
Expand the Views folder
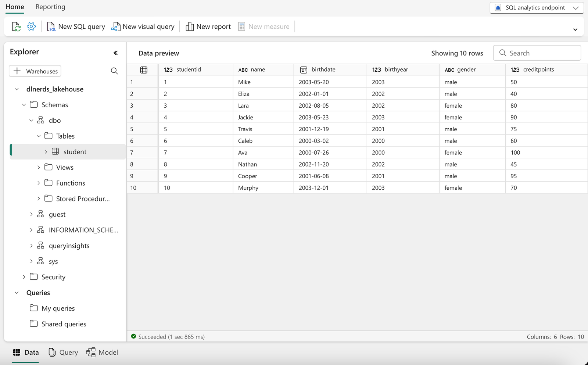tap(39, 167)
